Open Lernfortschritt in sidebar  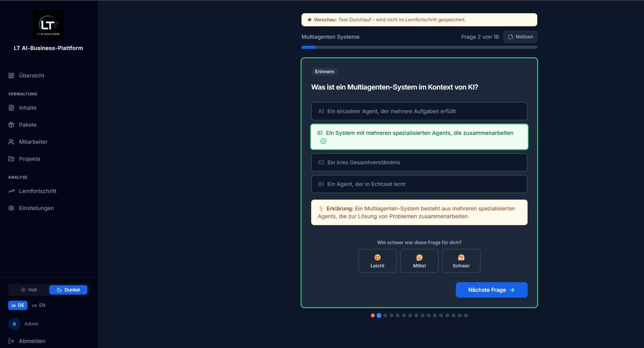[x=49, y=191]
